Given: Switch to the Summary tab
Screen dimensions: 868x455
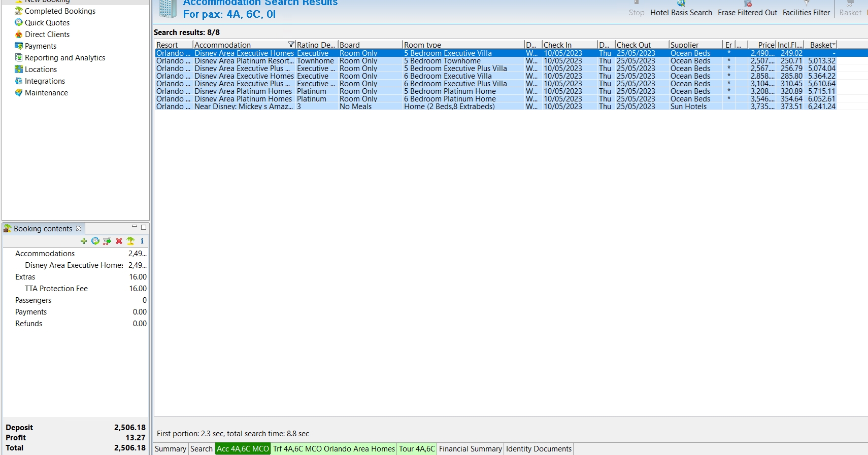Looking at the screenshot, I should pyautogui.click(x=171, y=449).
